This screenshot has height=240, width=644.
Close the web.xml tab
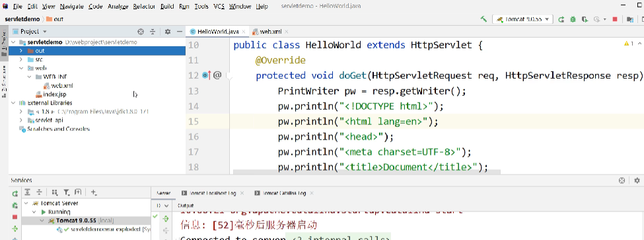click(x=286, y=32)
